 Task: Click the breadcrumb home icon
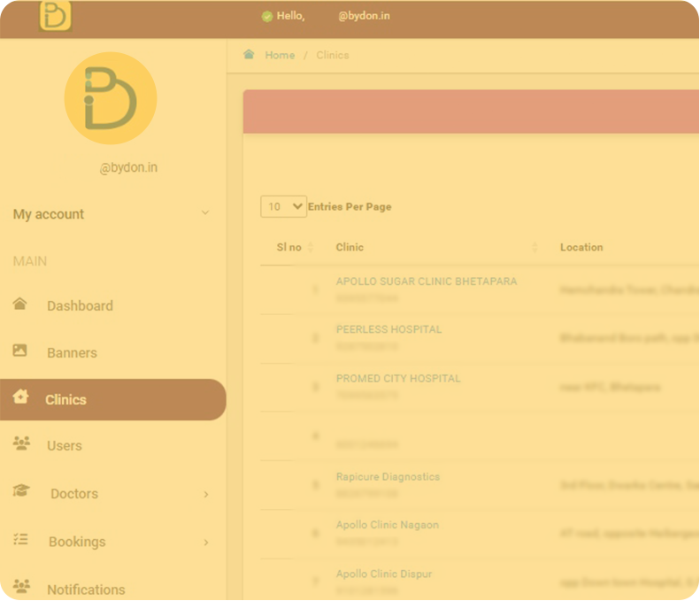point(250,55)
